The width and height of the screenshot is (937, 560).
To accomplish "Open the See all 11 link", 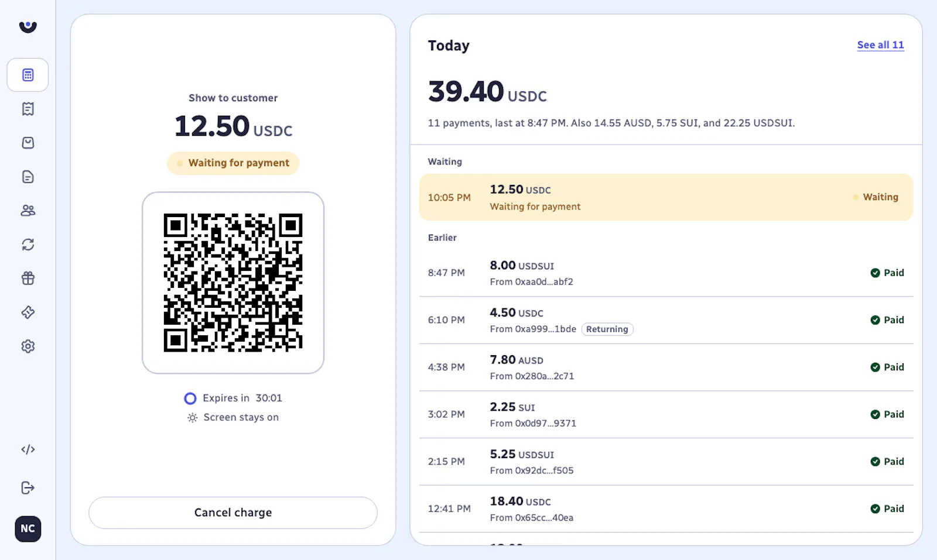I will (880, 45).
